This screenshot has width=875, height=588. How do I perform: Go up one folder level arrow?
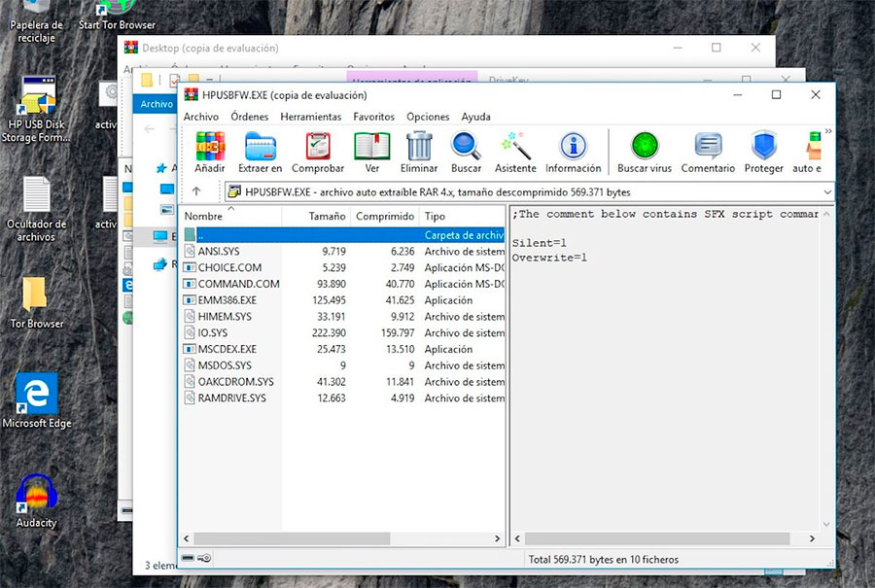pos(196,192)
